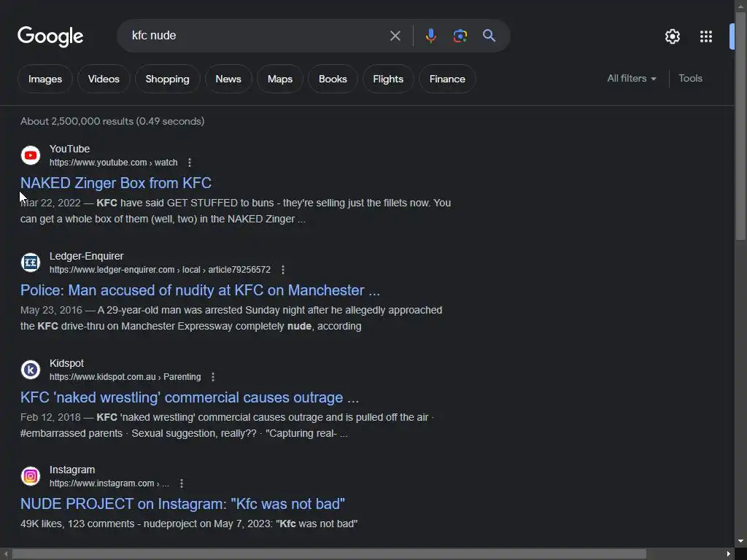Switch to Images results tab
This screenshot has width=747, height=560.
[45, 79]
